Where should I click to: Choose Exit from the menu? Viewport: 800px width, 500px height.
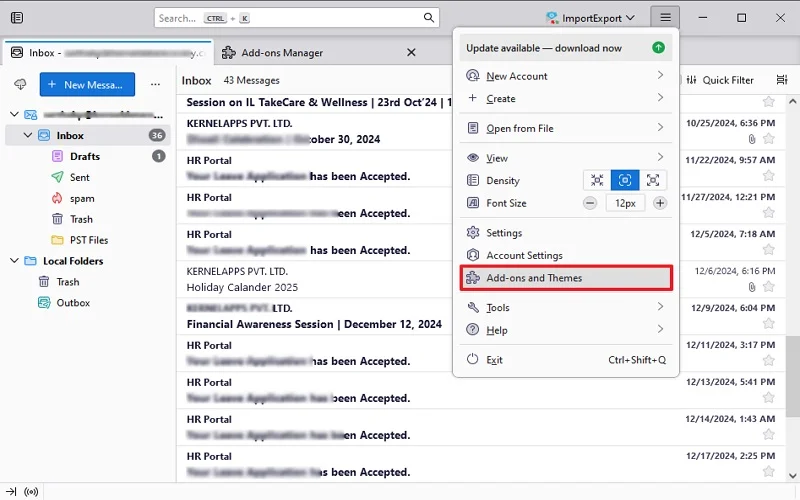566,360
